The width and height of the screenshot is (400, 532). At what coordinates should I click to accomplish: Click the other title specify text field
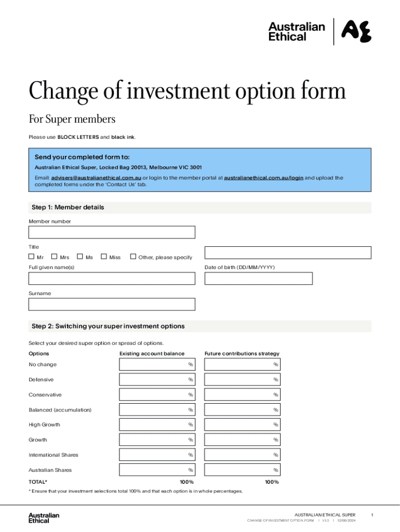click(x=288, y=252)
